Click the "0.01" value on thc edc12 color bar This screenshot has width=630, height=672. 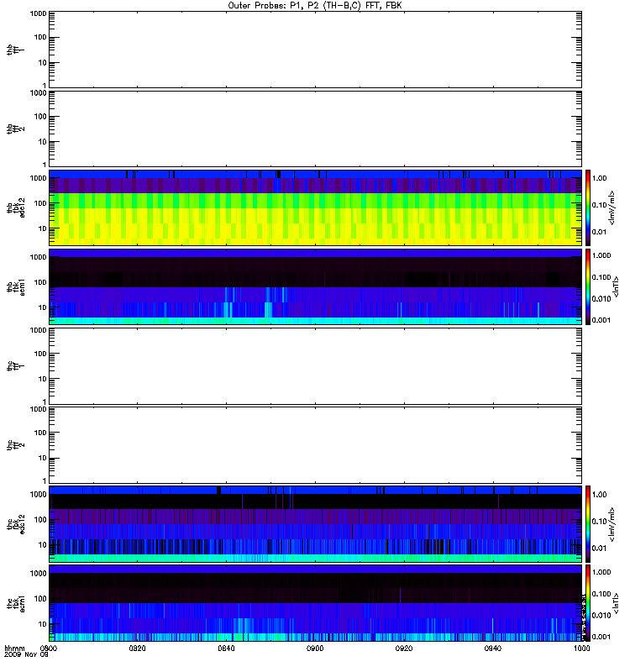[x=599, y=549]
